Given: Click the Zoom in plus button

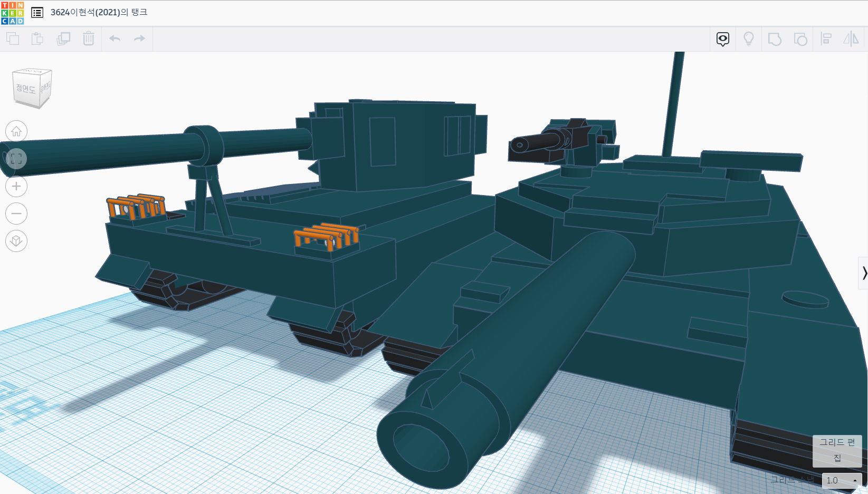Looking at the screenshot, I should [x=16, y=186].
